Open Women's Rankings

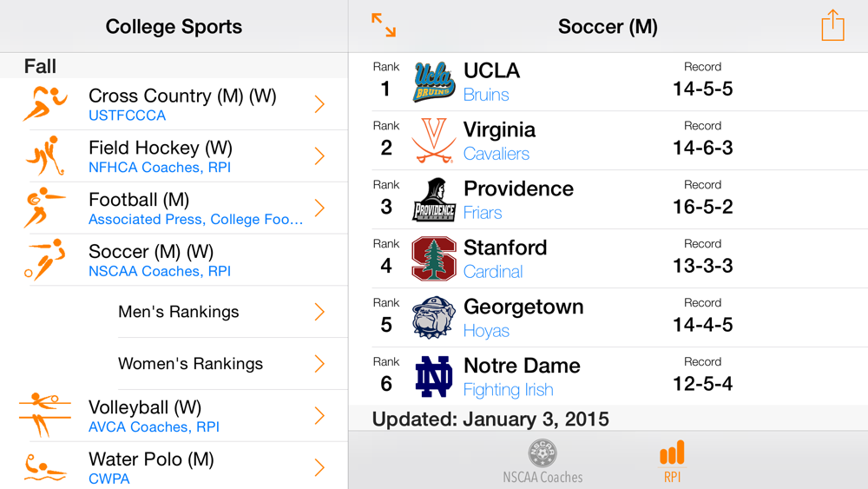tap(190, 364)
